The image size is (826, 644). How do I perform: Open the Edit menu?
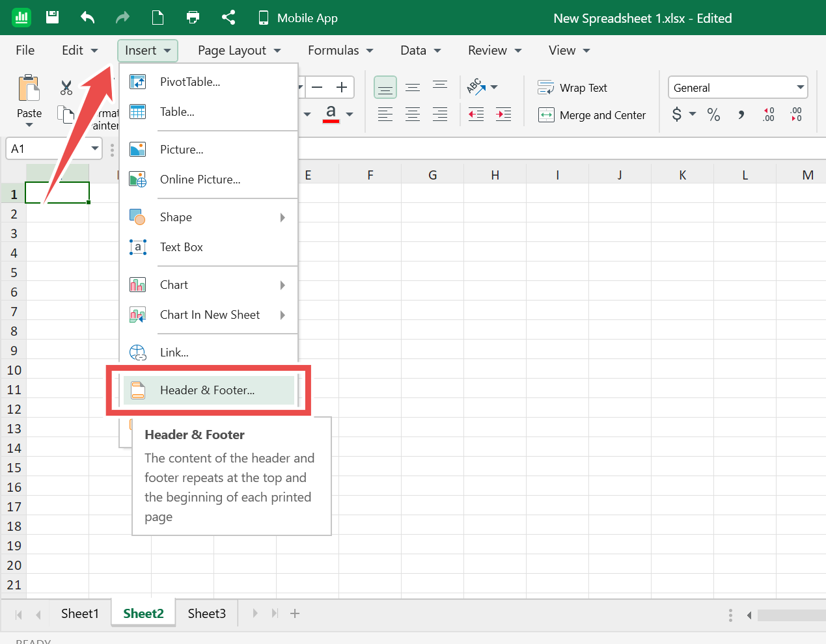pos(79,50)
